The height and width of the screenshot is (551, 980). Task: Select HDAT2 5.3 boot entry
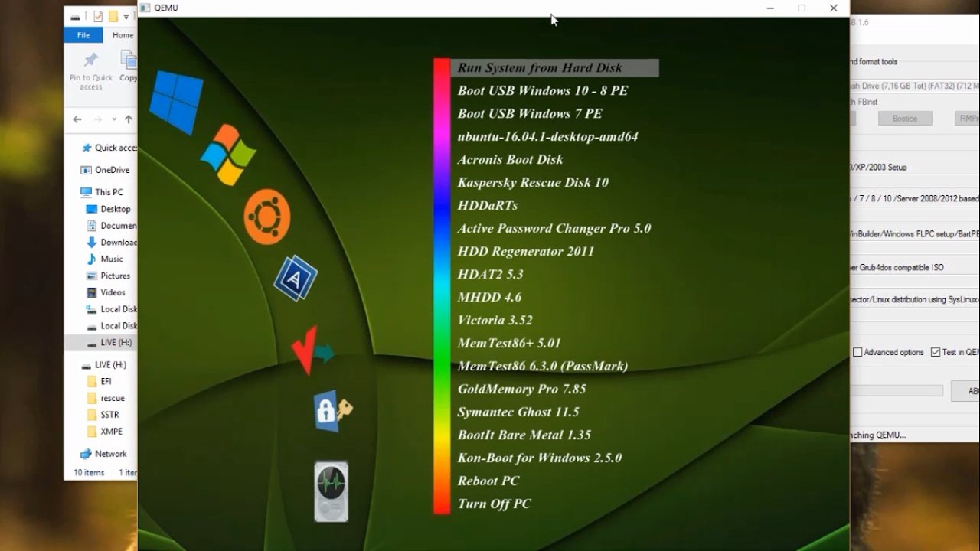[491, 274]
